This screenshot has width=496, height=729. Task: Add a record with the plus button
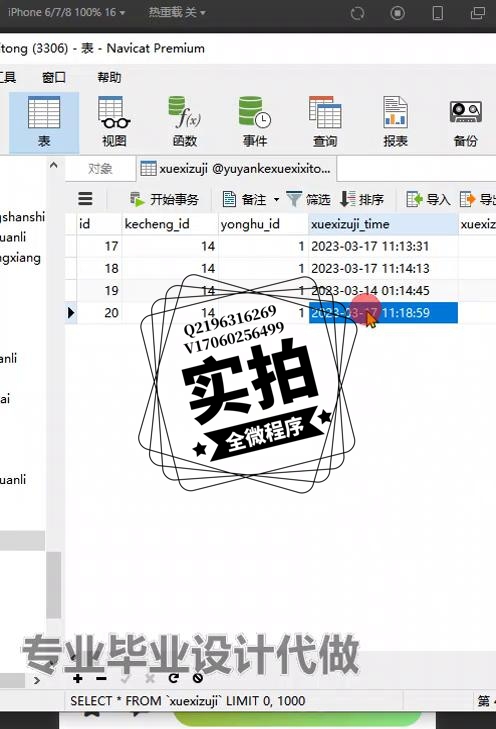pyautogui.click(x=78, y=678)
